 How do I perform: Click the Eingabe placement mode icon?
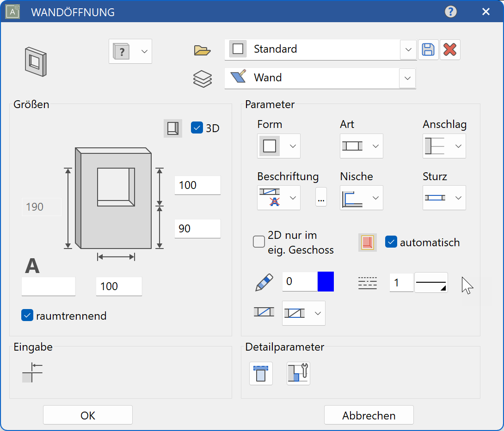32,372
